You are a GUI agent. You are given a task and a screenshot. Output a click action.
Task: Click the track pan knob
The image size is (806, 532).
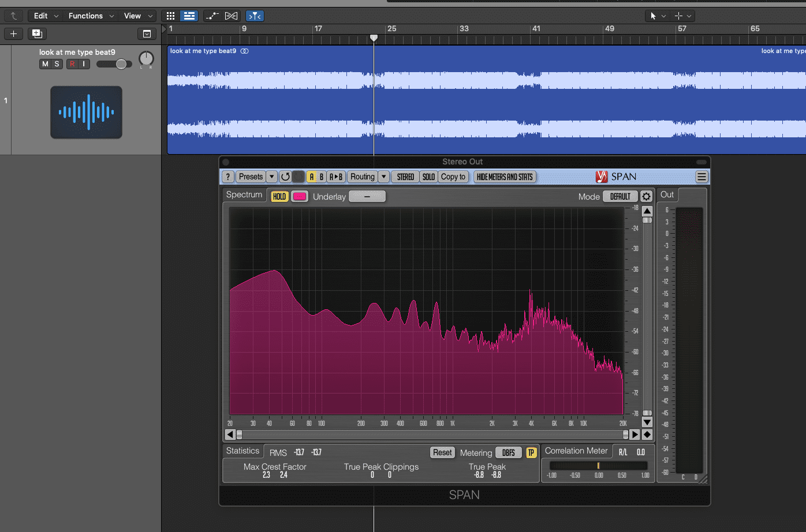[146, 58]
